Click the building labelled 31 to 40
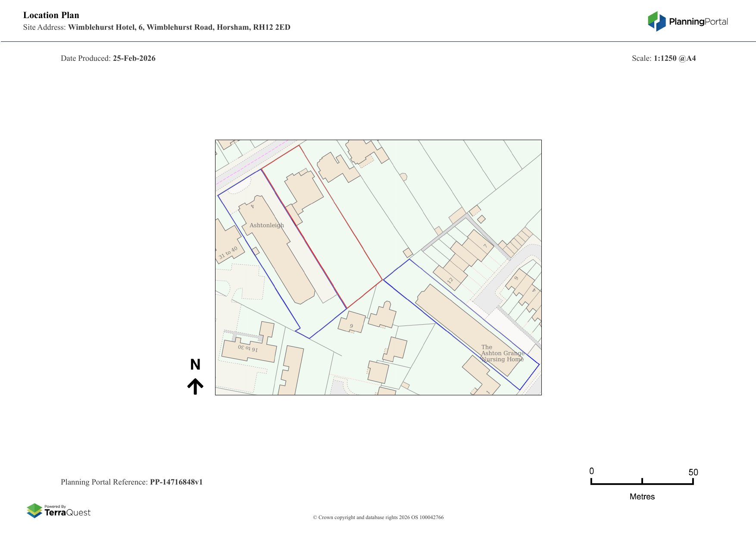756x535 pixels. point(228,248)
